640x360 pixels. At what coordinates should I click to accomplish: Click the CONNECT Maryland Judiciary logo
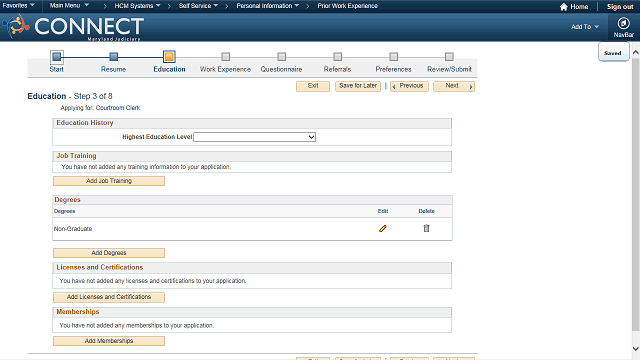[73, 27]
